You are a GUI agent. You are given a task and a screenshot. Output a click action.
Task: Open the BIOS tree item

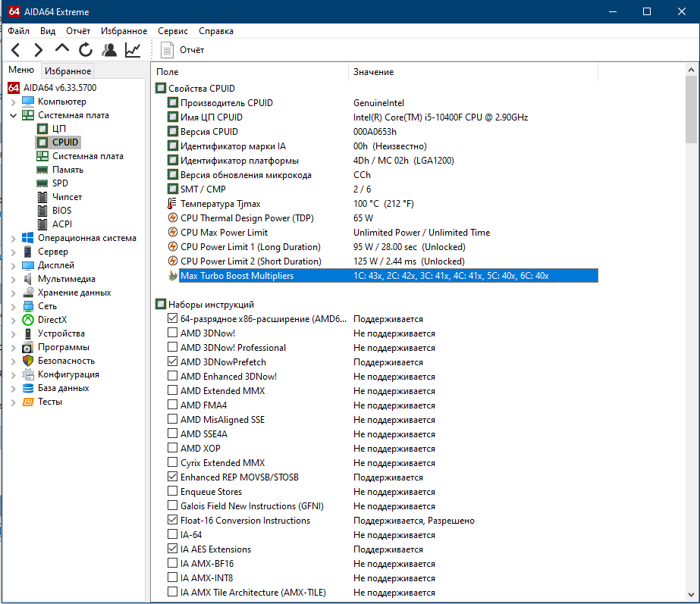tap(61, 211)
